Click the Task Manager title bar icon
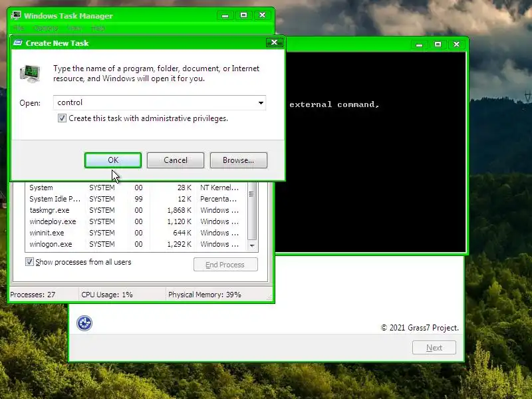This screenshot has width=532, height=399. 16,15
